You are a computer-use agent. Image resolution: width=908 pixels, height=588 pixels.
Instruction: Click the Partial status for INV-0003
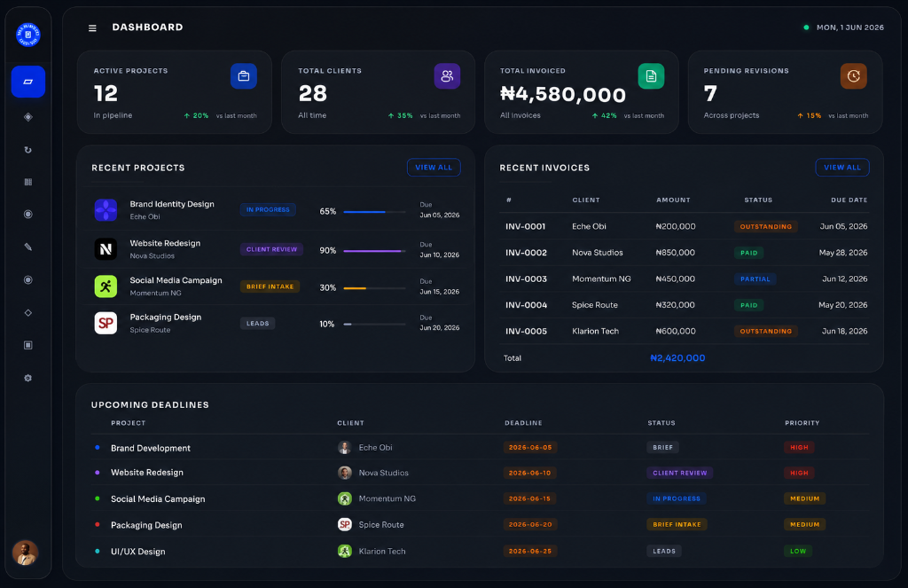tap(755, 278)
